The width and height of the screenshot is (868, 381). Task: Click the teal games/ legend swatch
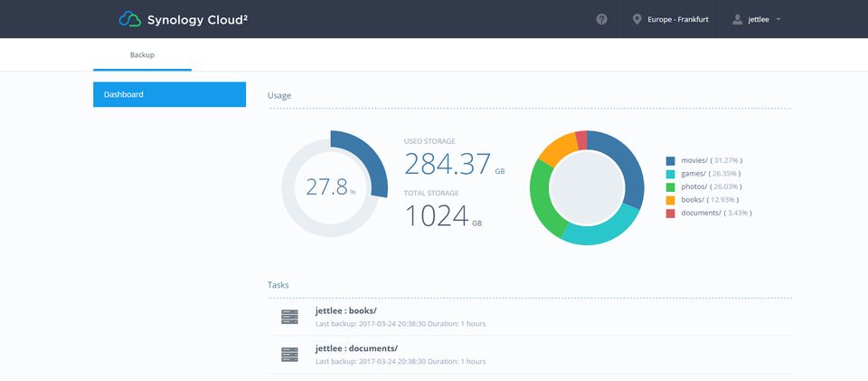click(x=670, y=174)
